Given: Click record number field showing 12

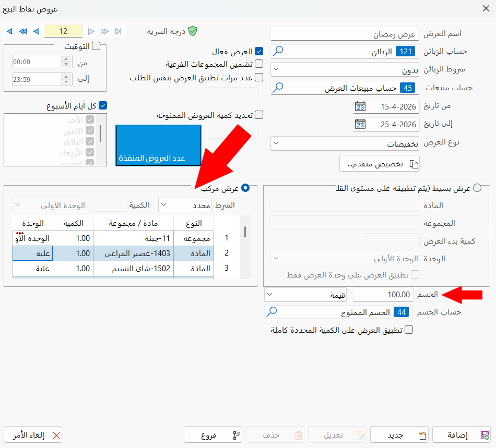Looking at the screenshot, I should (x=64, y=31).
